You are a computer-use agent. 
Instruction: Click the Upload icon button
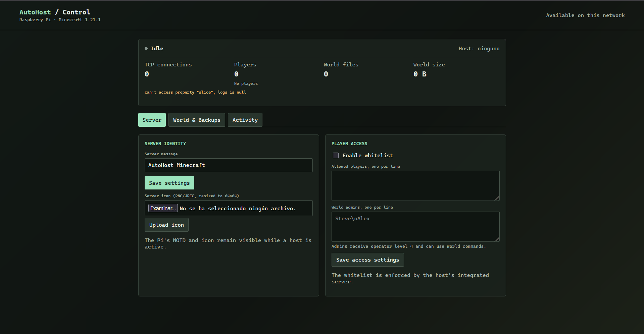click(x=166, y=225)
